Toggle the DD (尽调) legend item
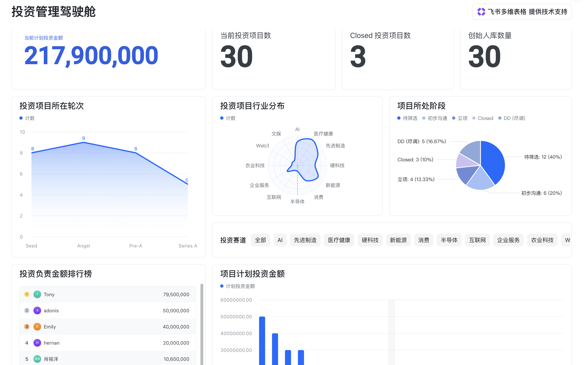Image resolution: width=588 pixels, height=365 pixels. coord(514,118)
